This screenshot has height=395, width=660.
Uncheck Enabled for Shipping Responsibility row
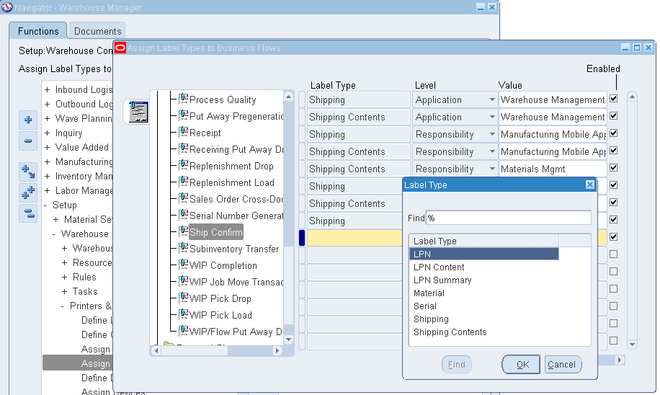click(614, 133)
